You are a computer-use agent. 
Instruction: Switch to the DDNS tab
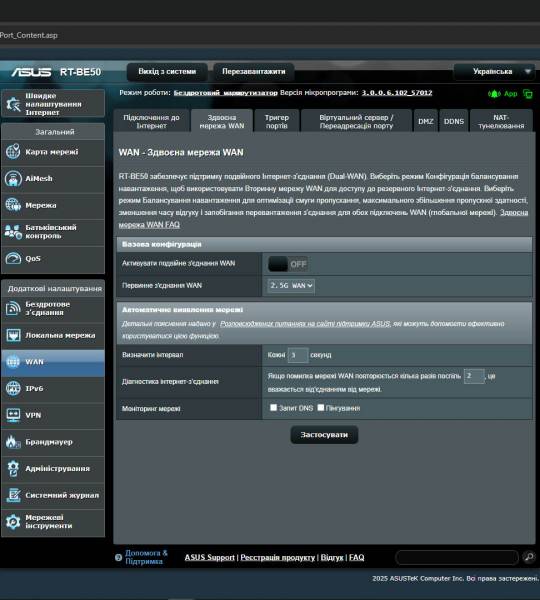click(454, 121)
